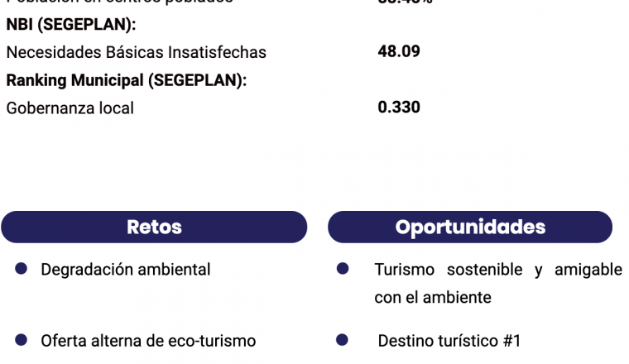
Task: Click the cut-off percentage value at top
Action: point(406,2)
